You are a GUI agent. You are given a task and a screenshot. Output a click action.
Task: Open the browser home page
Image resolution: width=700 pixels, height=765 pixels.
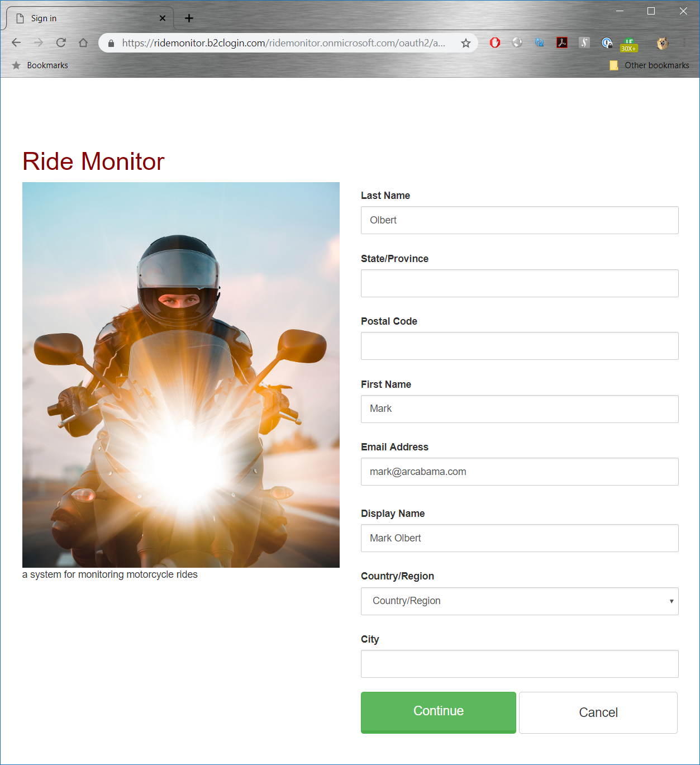click(x=83, y=42)
